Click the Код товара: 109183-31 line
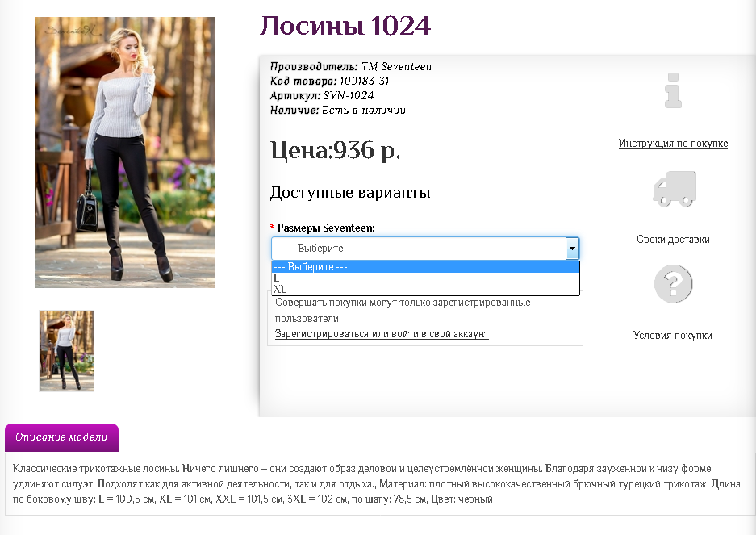The height and width of the screenshot is (535, 756). tap(329, 81)
